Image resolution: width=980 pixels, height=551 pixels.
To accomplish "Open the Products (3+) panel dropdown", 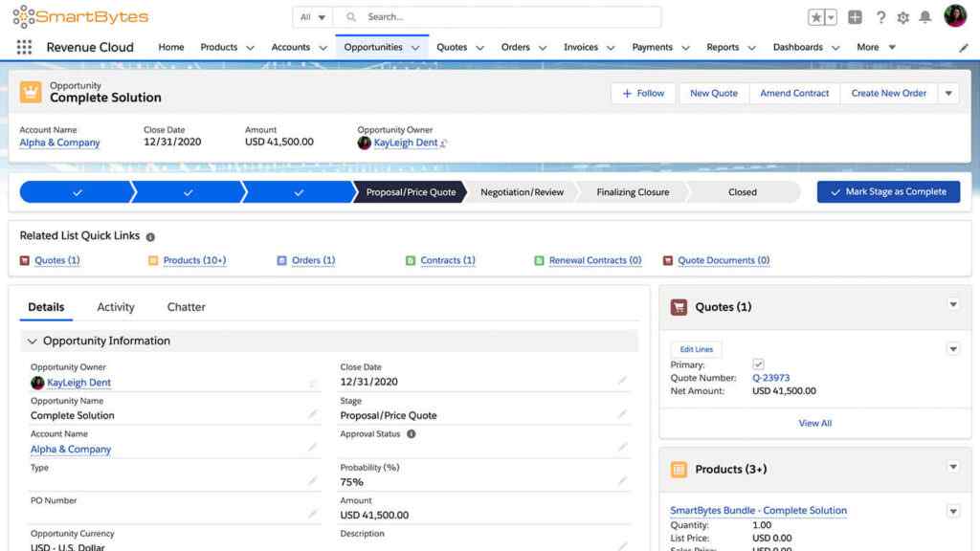I will click(x=953, y=467).
